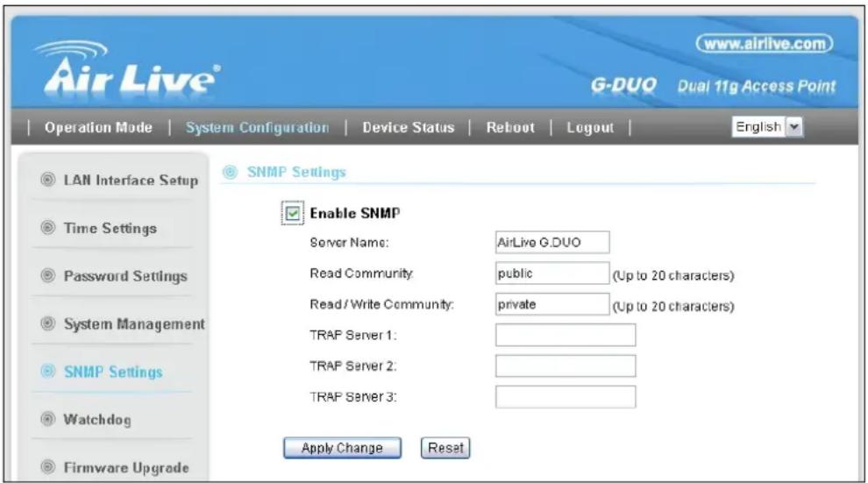Click the Read / Write Community label
Viewport: 868px width, 483px height.
382,304
